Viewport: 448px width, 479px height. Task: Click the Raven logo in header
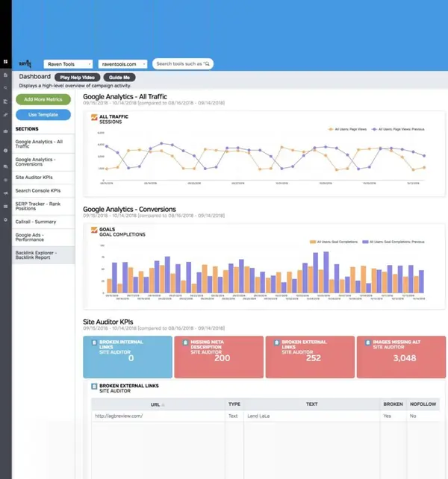click(x=25, y=63)
